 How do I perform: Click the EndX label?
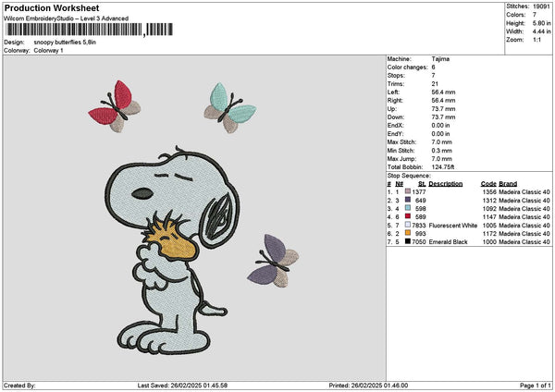tap(395, 125)
